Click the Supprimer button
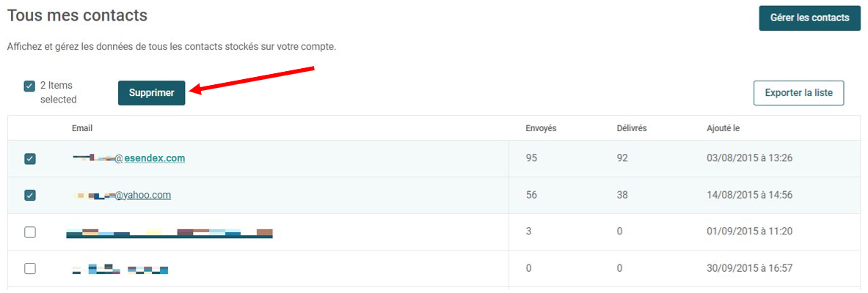 click(x=151, y=93)
